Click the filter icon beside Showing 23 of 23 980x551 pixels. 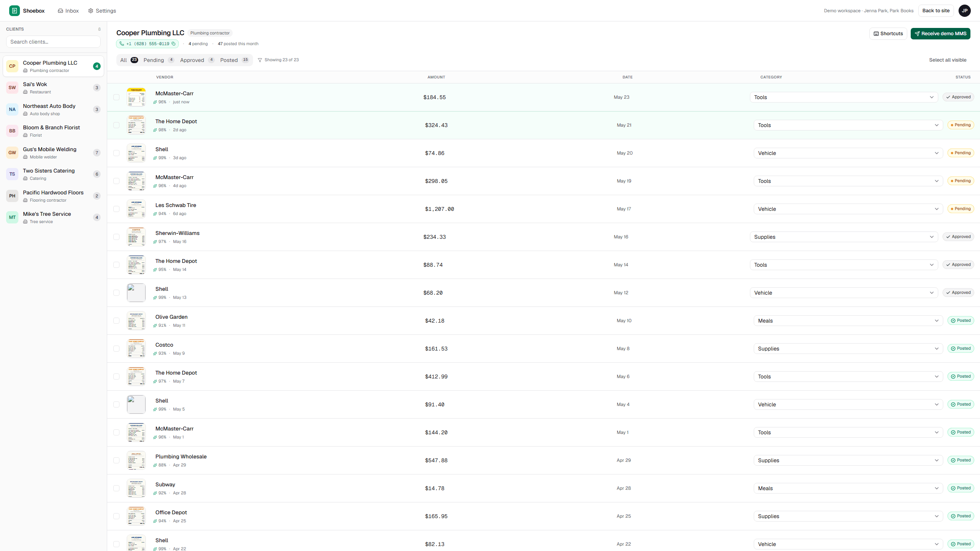click(260, 60)
